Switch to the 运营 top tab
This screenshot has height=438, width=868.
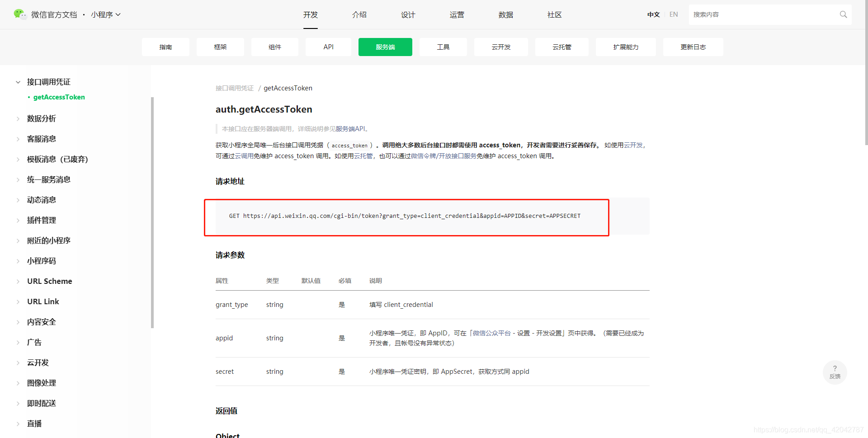[x=457, y=15]
